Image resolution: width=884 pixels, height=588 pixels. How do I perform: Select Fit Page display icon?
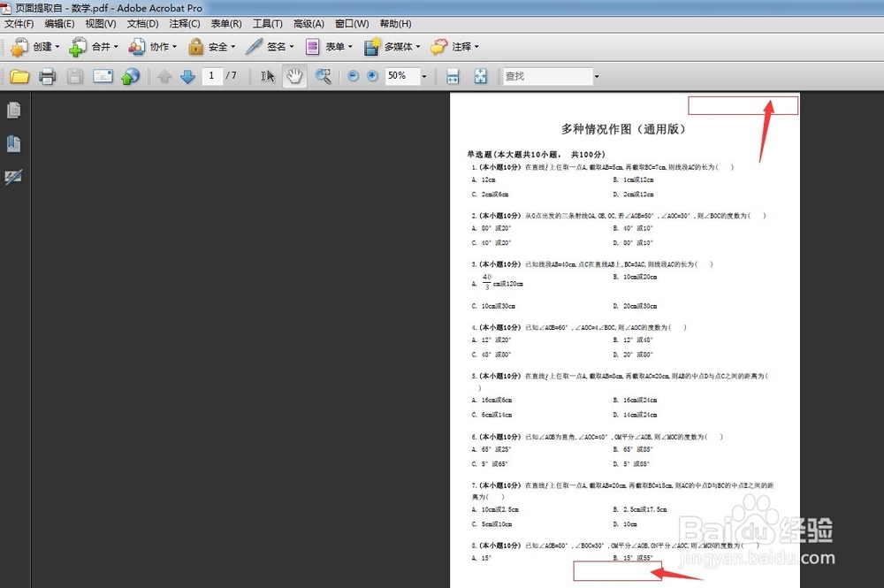(480, 76)
